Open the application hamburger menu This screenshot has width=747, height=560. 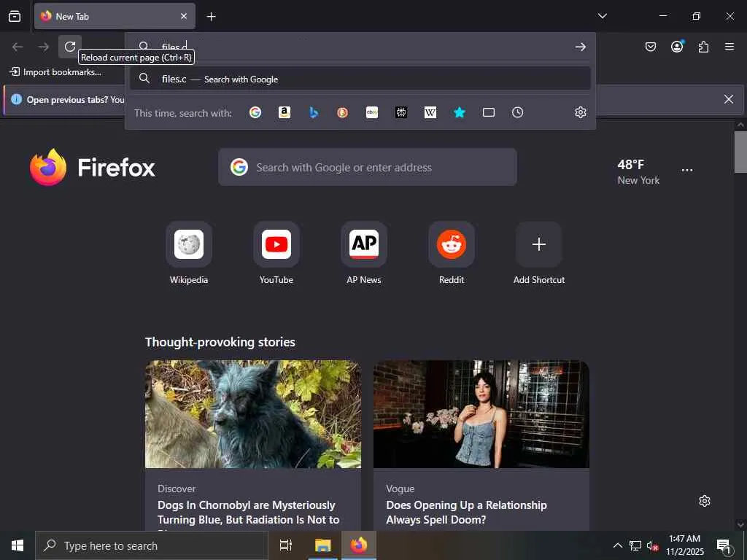tap(729, 47)
